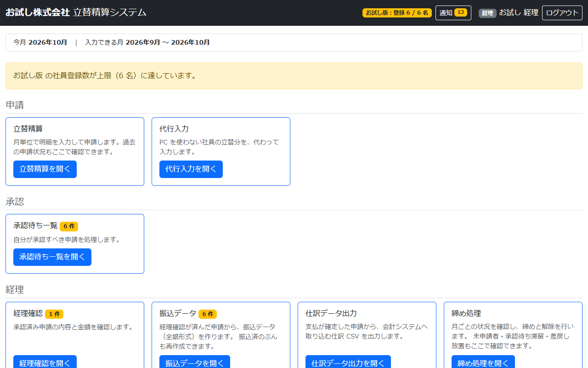Open 振込データ via its button

click(x=195, y=362)
